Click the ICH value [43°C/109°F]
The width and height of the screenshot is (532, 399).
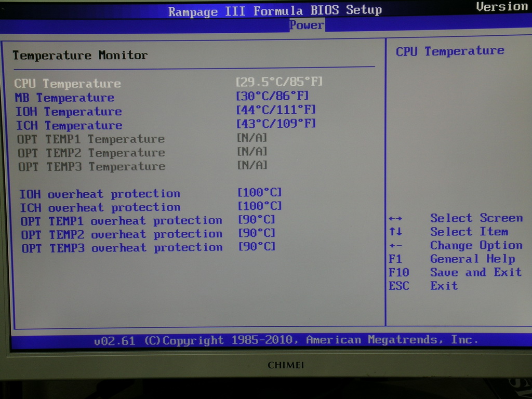pyautogui.click(x=276, y=124)
